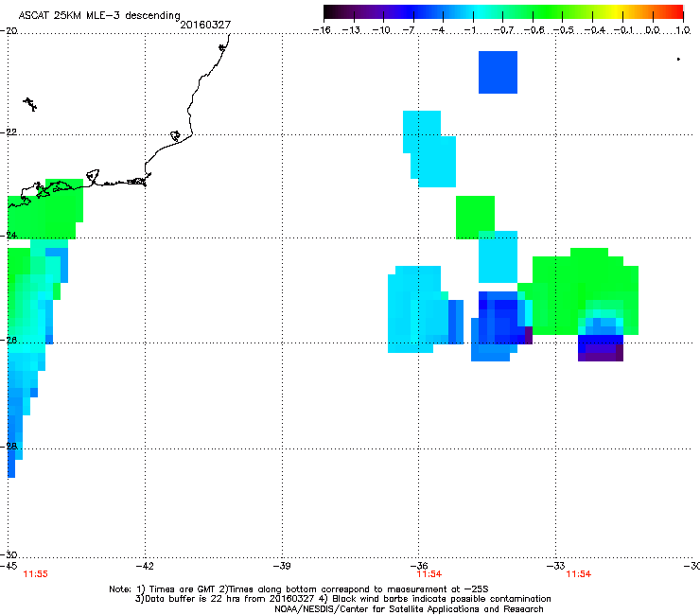Click the black end of the color bar
The height and width of the screenshot is (615, 700).
click(330, 11)
